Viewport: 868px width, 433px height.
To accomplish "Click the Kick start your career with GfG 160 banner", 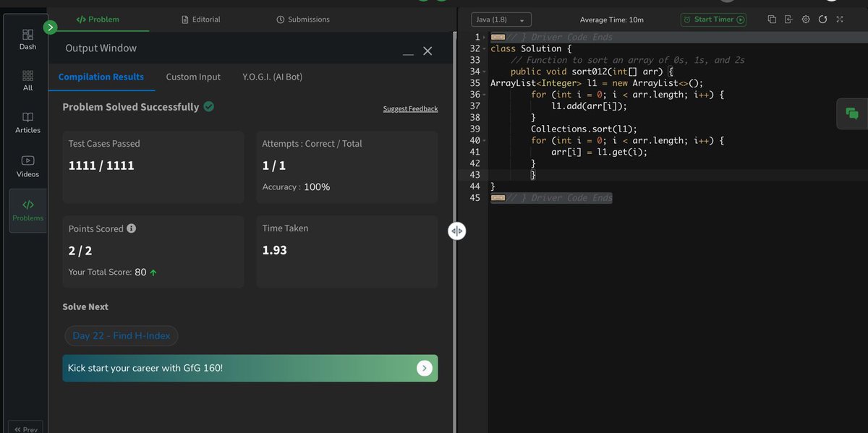I will [250, 368].
